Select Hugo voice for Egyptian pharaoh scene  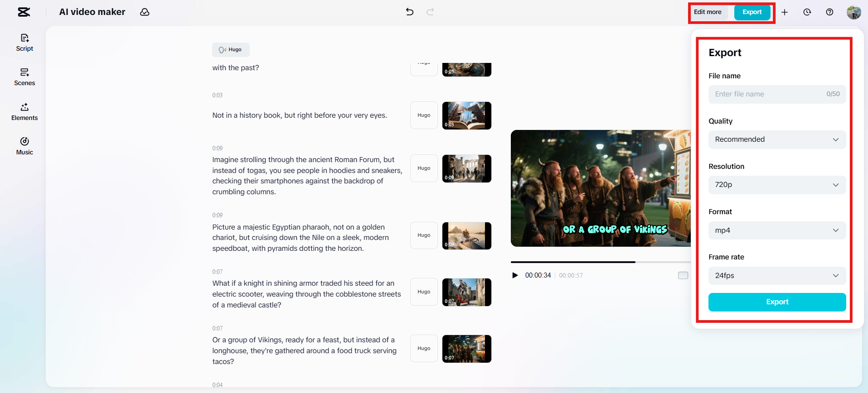[x=424, y=235]
